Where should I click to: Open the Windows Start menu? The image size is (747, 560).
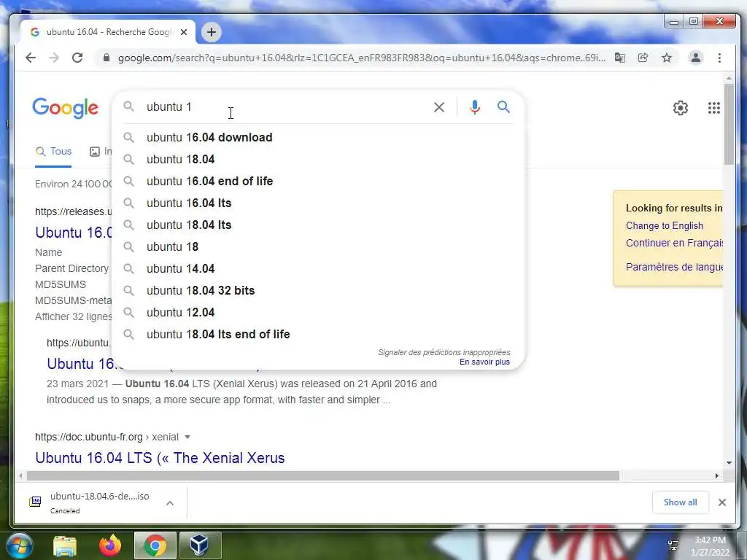pyautogui.click(x=20, y=545)
